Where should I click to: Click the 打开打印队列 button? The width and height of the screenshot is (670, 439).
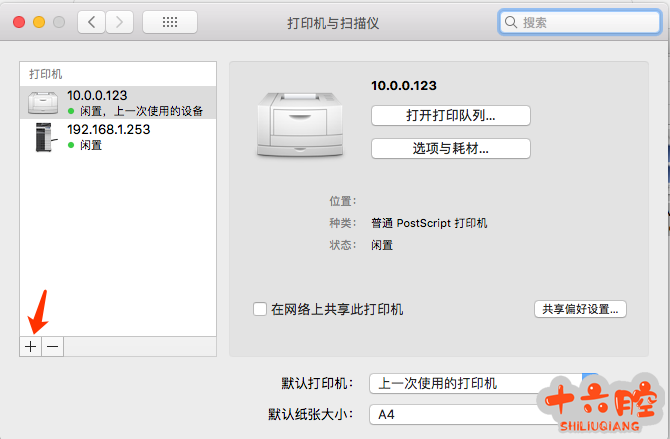(x=451, y=115)
